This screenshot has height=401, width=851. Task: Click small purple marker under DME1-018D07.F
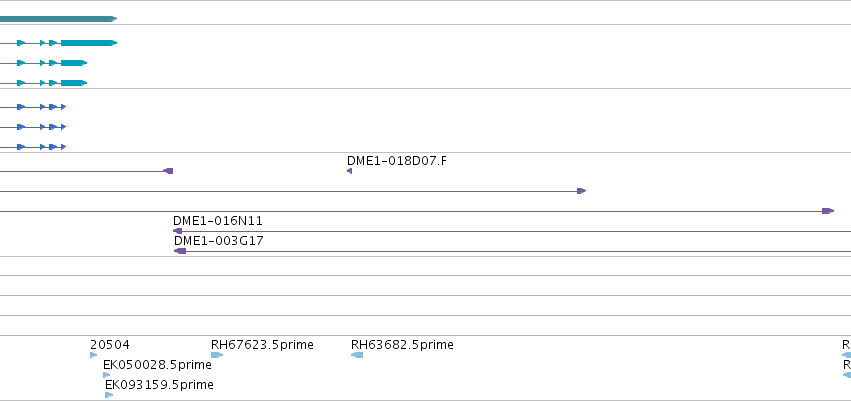349,171
